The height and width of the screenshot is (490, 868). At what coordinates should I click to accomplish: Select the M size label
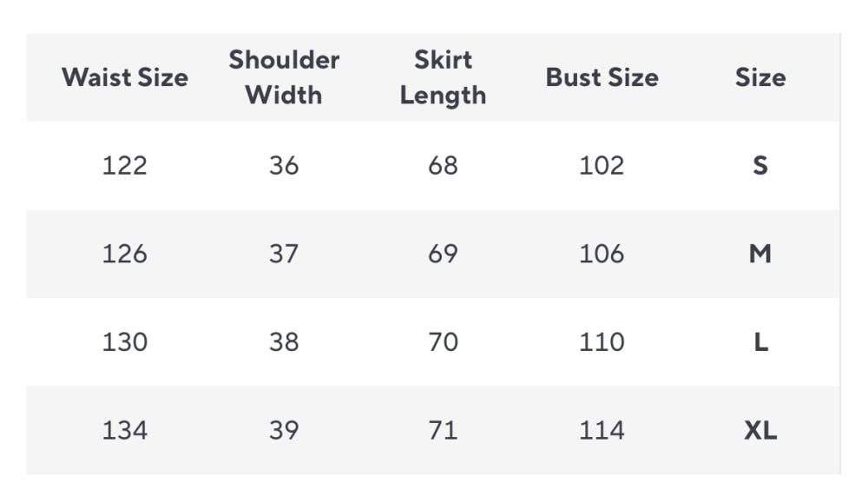[x=760, y=254]
